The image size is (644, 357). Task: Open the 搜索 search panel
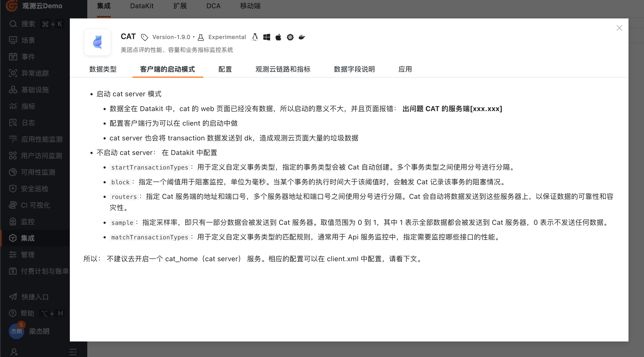point(28,24)
